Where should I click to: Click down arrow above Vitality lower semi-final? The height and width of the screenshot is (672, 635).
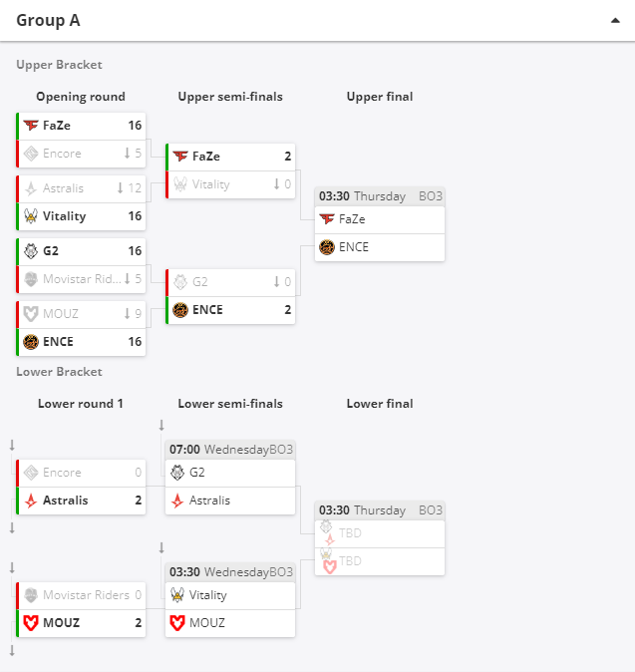161,547
